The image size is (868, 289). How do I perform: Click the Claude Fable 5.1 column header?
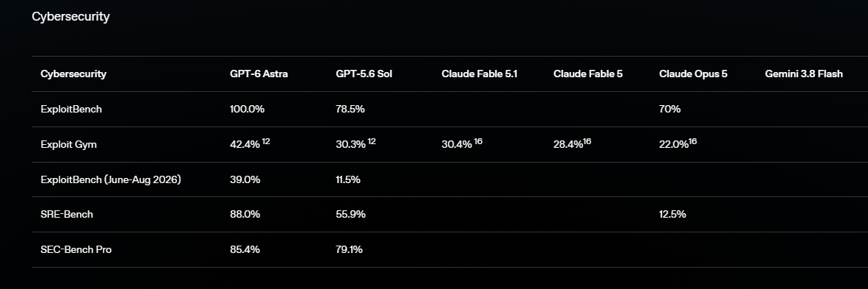click(x=480, y=74)
